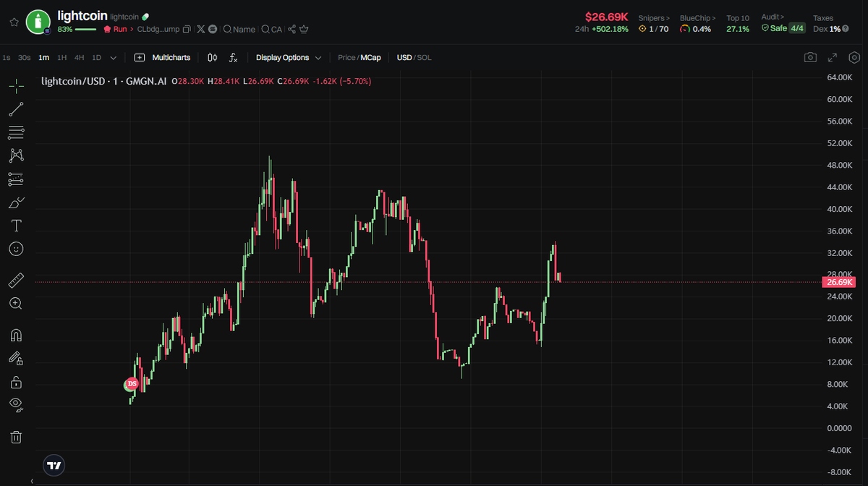Select the Text tool
This screenshot has width=868, height=486.
pyautogui.click(x=16, y=225)
